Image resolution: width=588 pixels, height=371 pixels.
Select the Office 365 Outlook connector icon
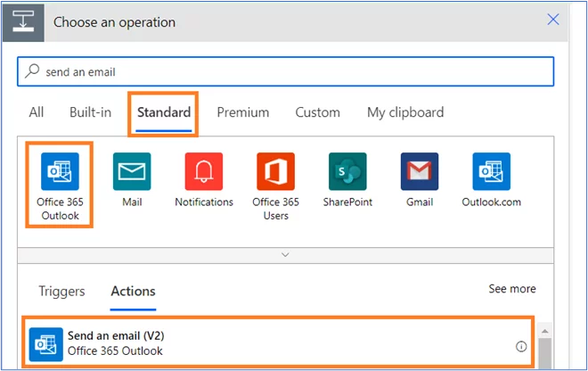[x=60, y=171]
